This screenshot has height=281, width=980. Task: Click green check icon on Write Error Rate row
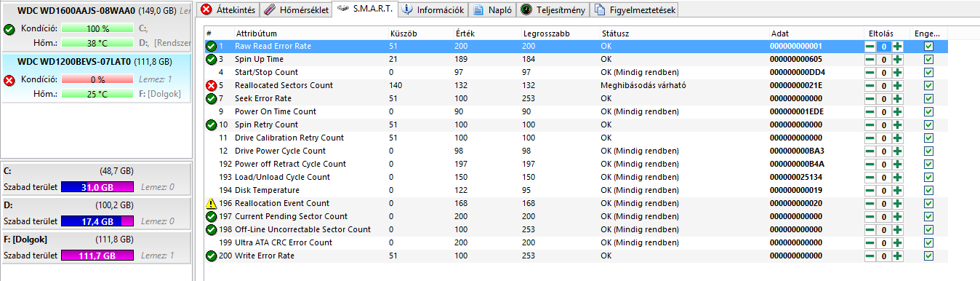point(211,256)
